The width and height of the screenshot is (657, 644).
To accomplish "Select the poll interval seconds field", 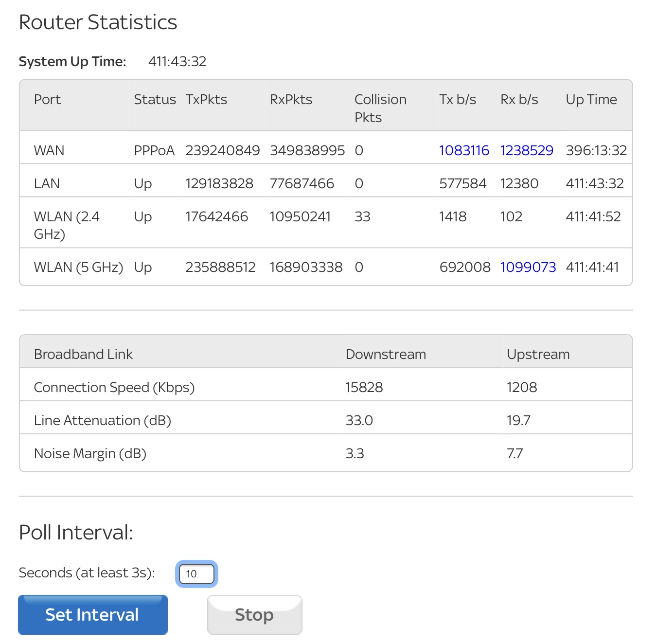I will pyautogui.click(x=195, y=574).
